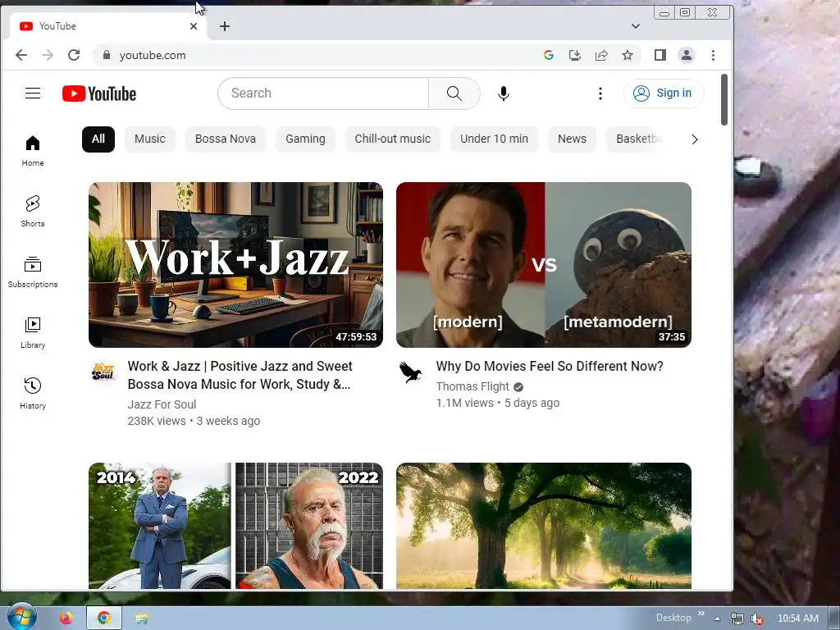Click the muted volume tray icon
Screen dimensions: 840x630
pyautogui.click(x=757, y=619)
